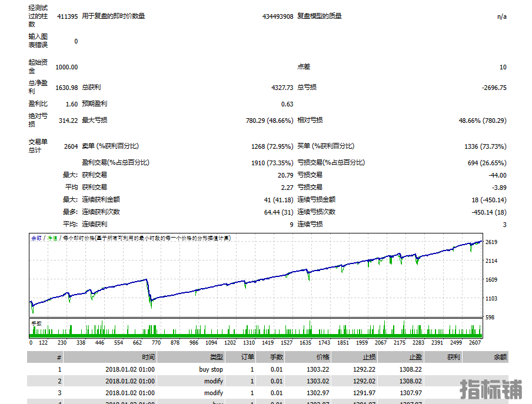Image resolution: width=532 pixels, height=404 pixels.
Task: Click profit trades value 1910 (73.35%)
Action: [272, 163]
